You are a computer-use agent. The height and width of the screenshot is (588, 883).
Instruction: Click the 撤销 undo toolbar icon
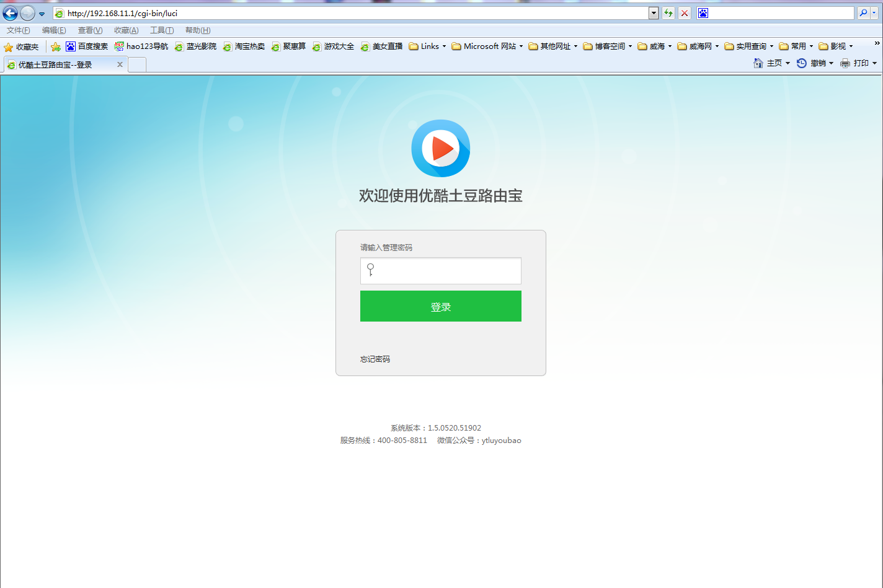pyautogui.click(x=802, y=63)
